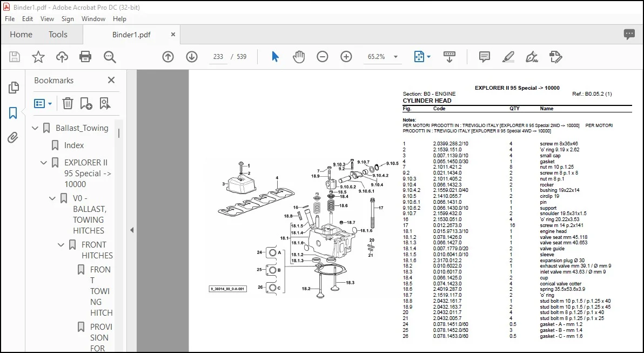Select the FRONT TOWING HITCH bookmark
The height and width of the screenshot is (353, 644).
(101, 291)
